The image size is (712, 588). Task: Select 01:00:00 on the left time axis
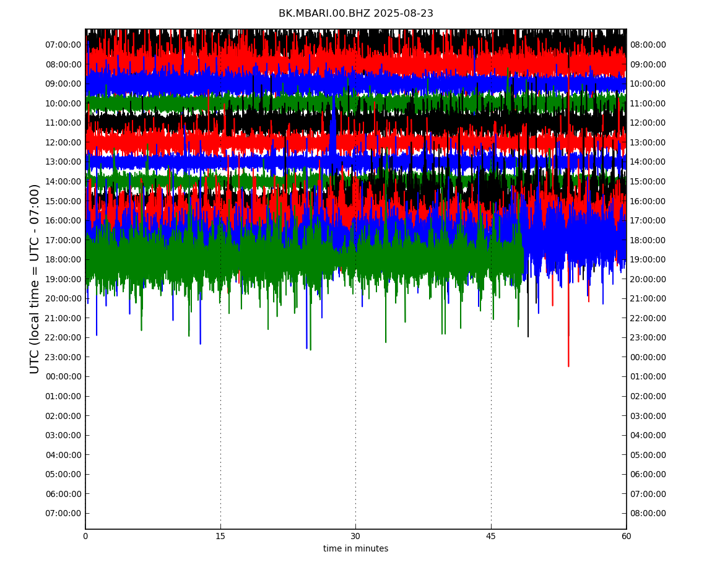(64, 396)
